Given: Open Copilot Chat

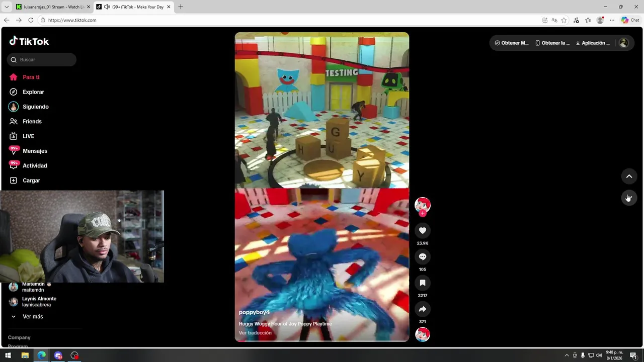Looking at the screenshot, I should pos(630,20).
